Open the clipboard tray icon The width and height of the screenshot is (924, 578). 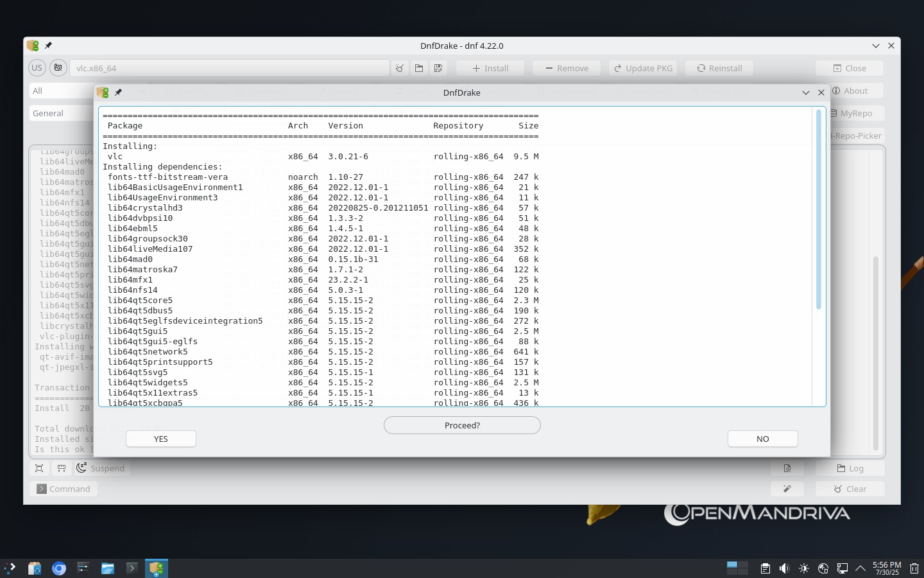pyautogui.click(x=765, y=568)
